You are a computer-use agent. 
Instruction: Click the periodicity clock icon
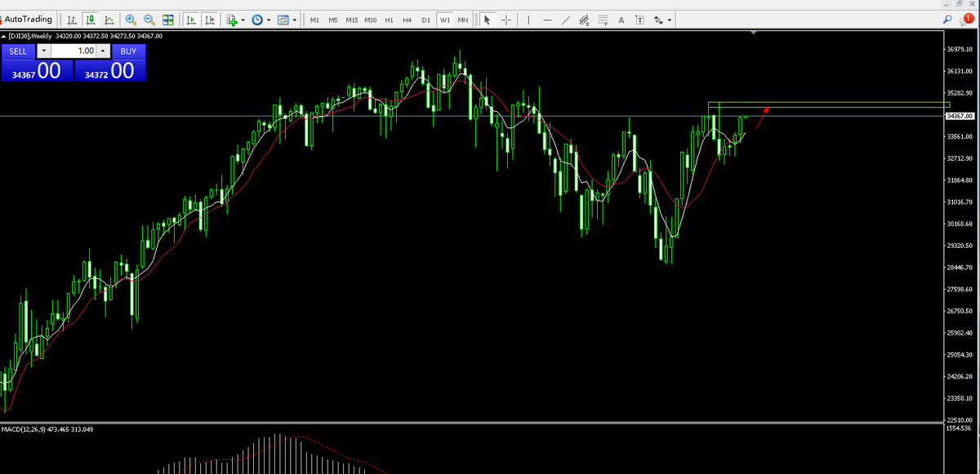(x=258, y=20)
